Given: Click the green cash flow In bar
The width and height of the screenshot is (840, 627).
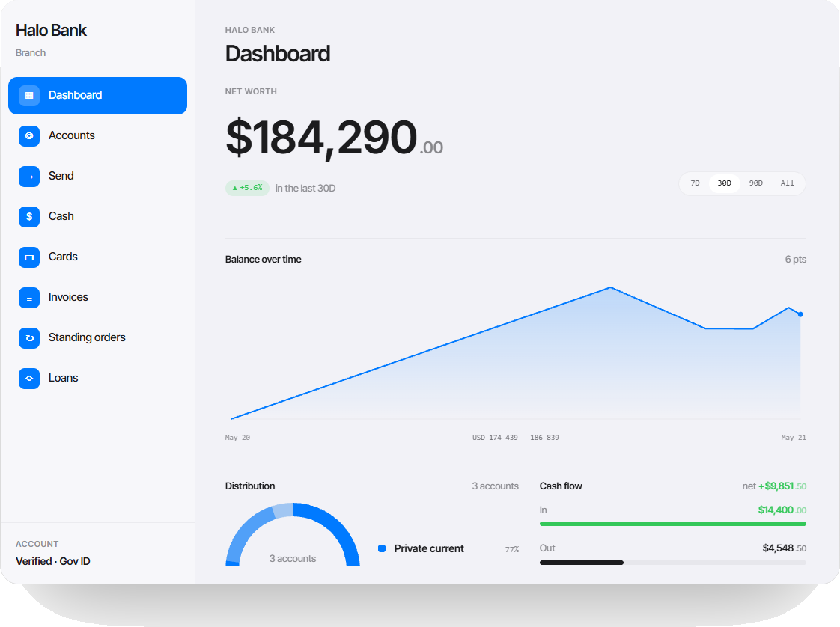Looking at the screenshot, I should pyautogui.click(x=673, y=524).
